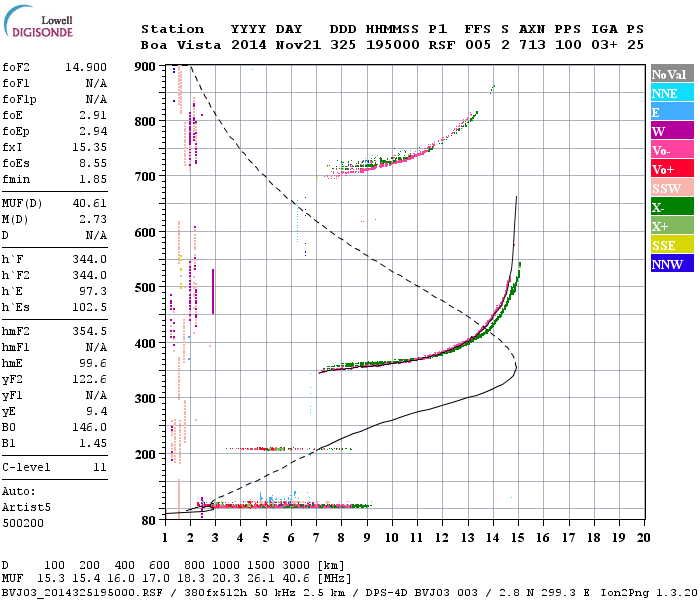Click the 20 MHz axis label
Viewport: 700px width, 600px height.
[x=643, y=538]
